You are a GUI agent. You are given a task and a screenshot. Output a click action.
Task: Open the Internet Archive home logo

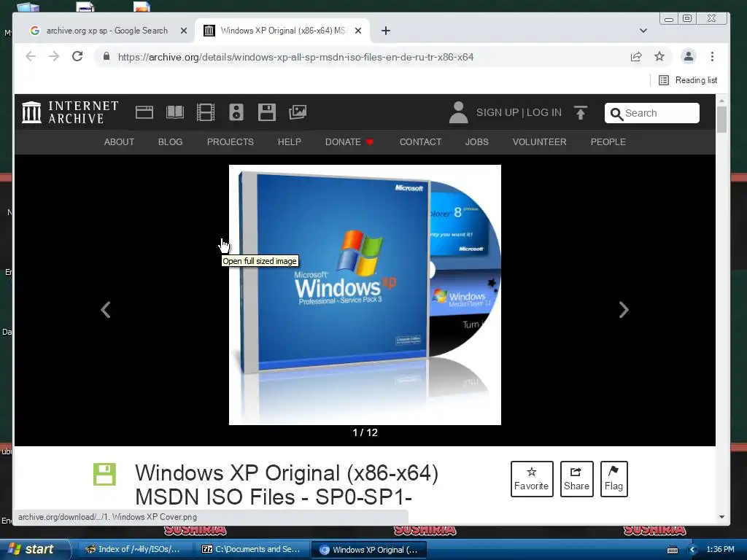(x=70, y=112)
